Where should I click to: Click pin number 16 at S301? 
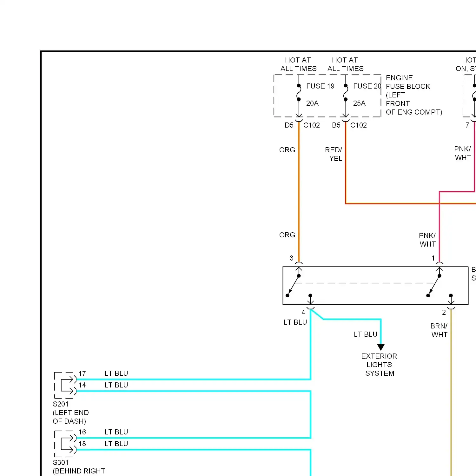point(82,432)
